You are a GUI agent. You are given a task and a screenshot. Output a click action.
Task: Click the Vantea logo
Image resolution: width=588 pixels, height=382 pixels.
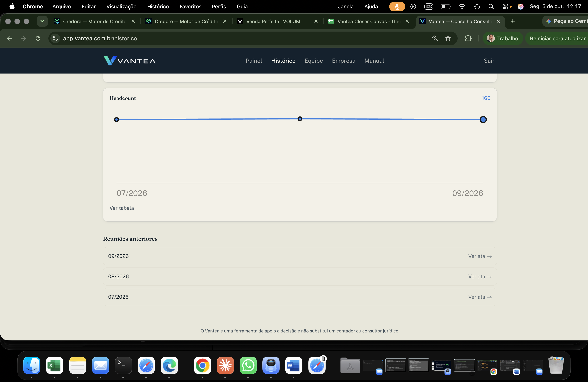click(130, 61)
